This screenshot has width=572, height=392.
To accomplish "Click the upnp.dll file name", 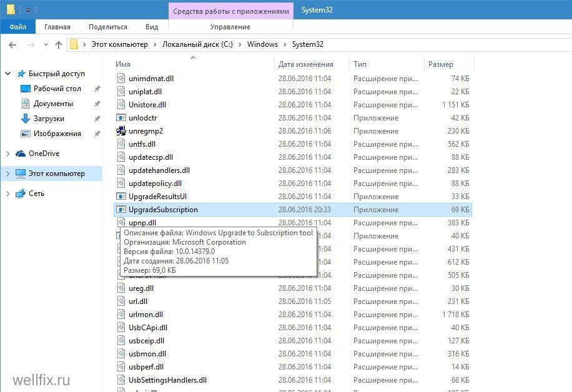I will click(142, 222).
